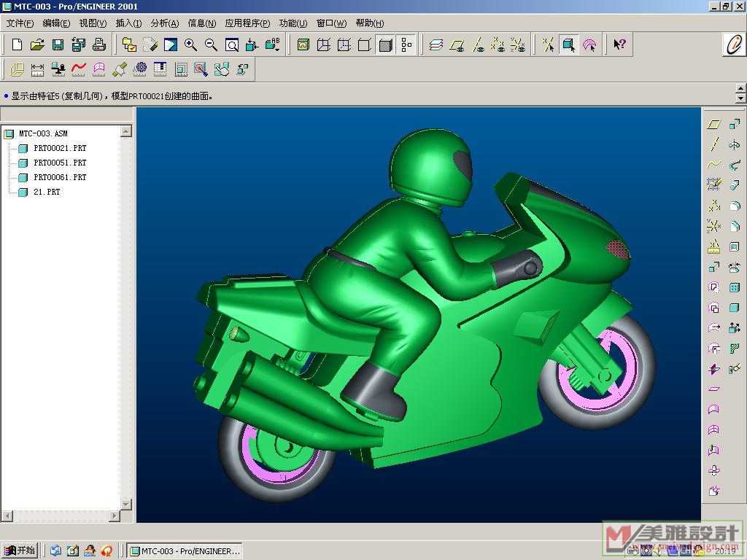Open the measure distance ruler icon
Image resolution: width=747 pixels, height=560 pixels.
tap(37, 69)
